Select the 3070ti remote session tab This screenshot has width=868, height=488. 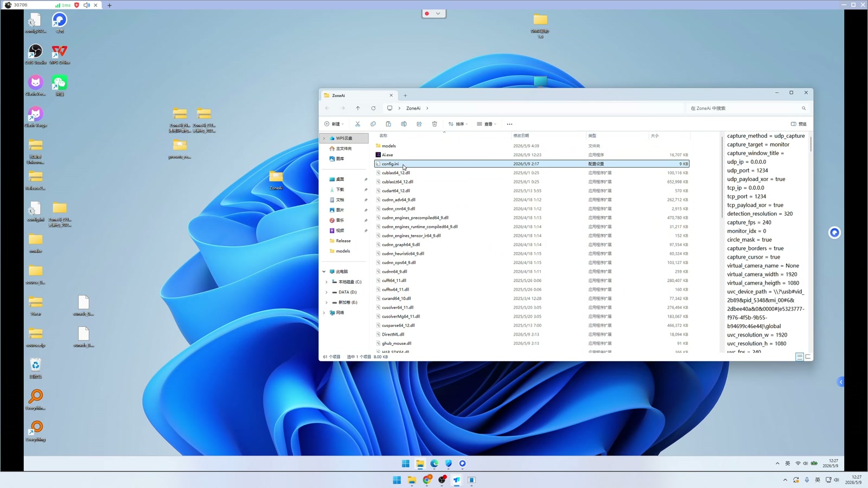click(x=52, y=5)
